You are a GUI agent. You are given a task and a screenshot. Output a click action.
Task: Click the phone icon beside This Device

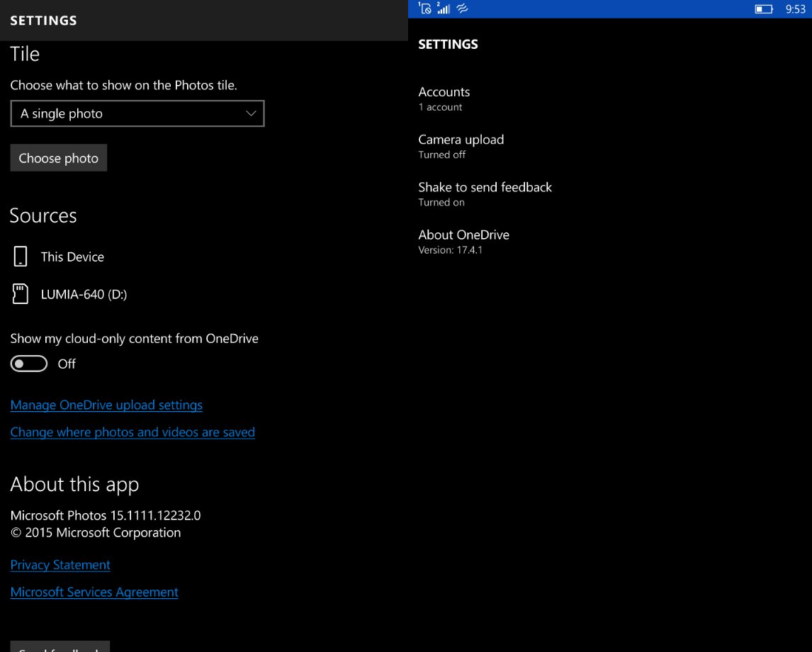[21, 257]
